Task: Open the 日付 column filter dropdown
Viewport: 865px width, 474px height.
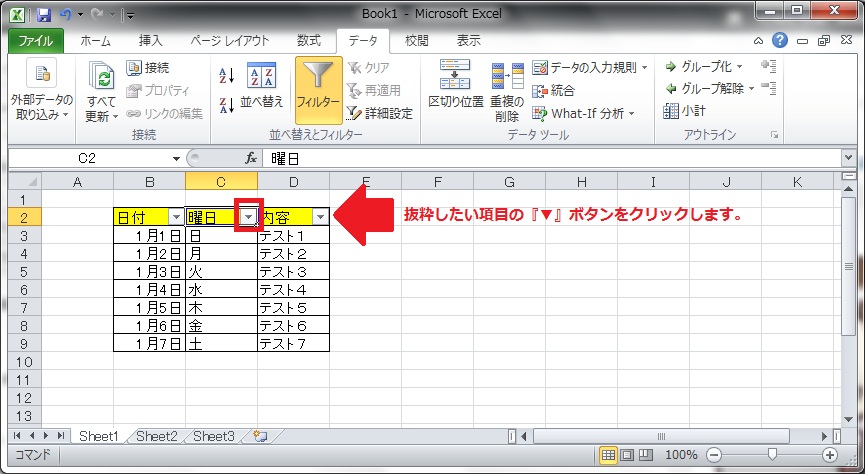Action: [x=176, y=217]
